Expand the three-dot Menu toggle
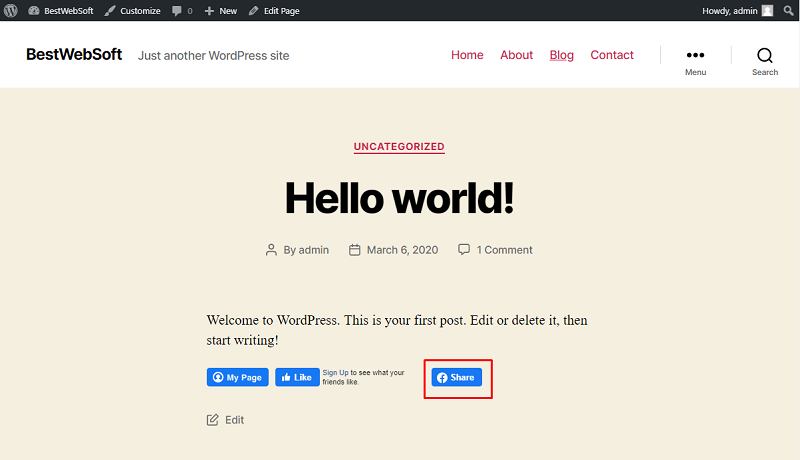Image resolution: width=800 pixels, height=460 pixels. (x=695, y=62)
